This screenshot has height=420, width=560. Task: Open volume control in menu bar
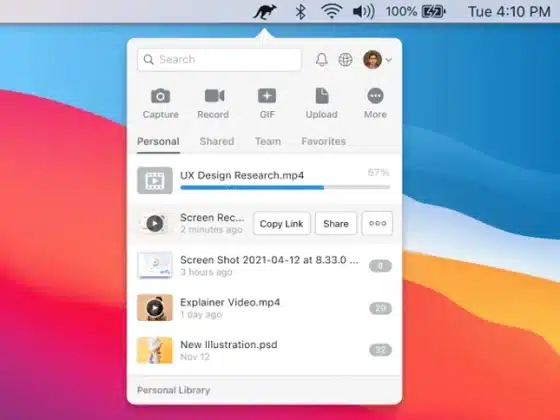pyautogui.click(x=364, y=12)
